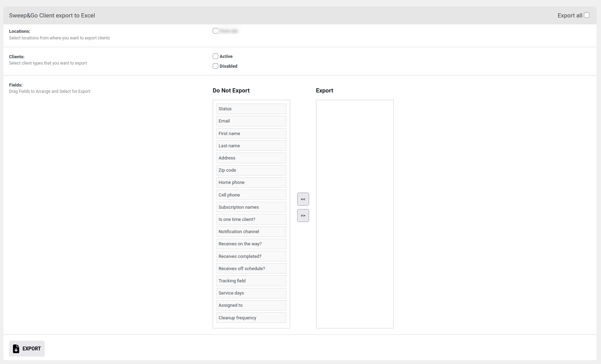
Task: Select the Subscription names field
Action: (x=251, y=207)
